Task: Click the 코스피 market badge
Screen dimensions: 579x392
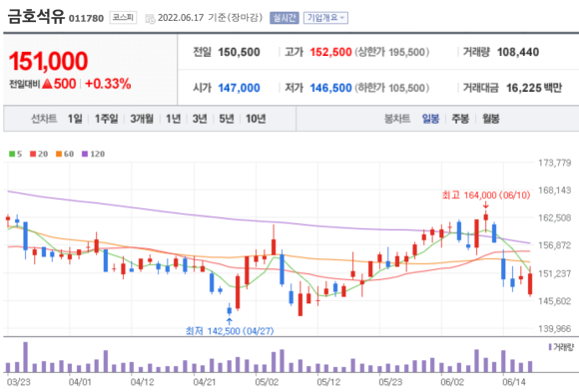Action: (123, 17)
